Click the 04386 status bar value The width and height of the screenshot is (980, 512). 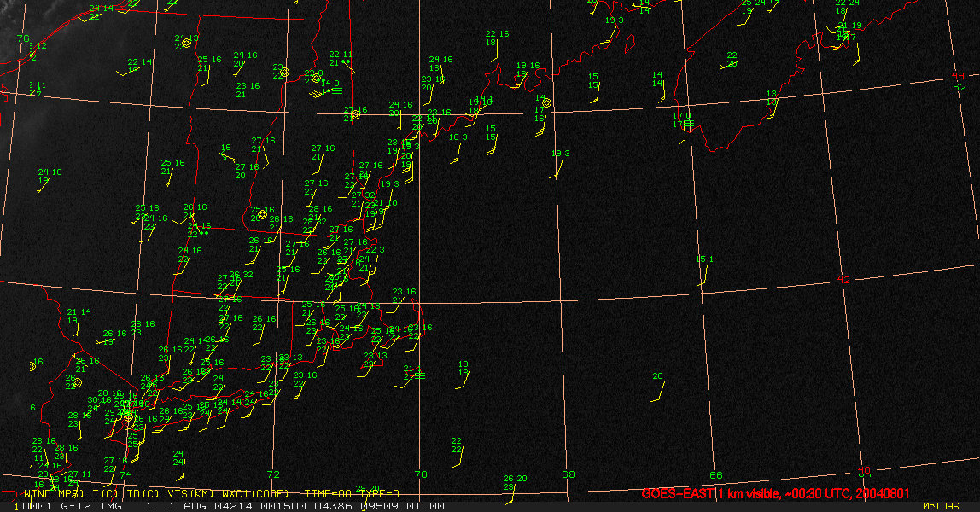coord(333,506)
